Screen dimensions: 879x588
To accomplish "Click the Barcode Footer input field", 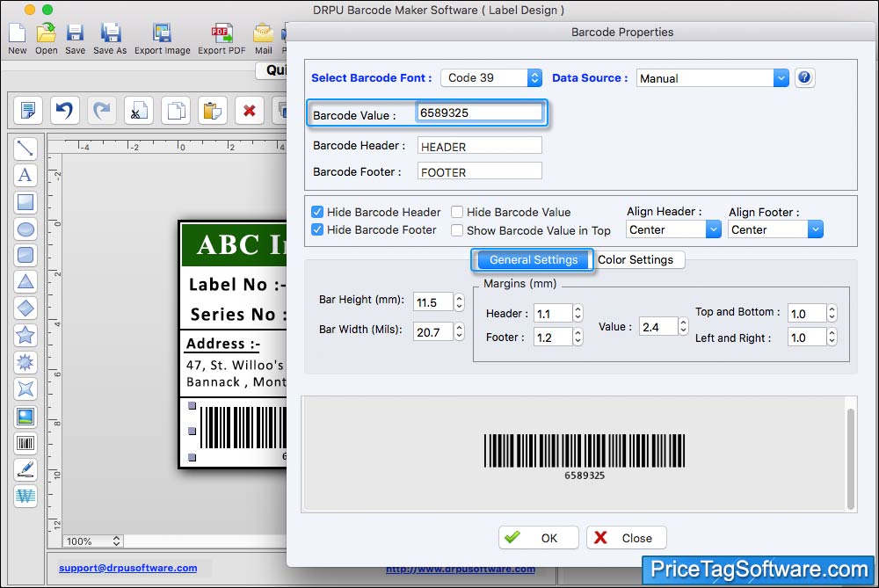I will click(x=480, y=171).
